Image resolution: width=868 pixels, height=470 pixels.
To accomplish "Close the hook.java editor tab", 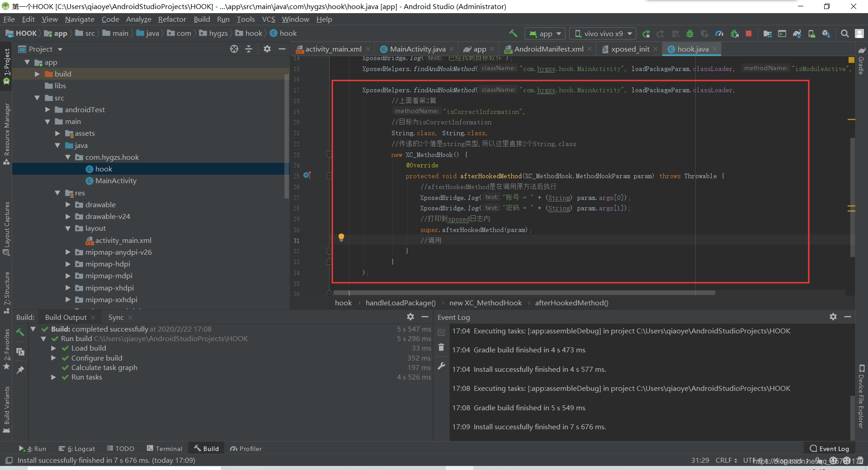I will click(715, 49).
